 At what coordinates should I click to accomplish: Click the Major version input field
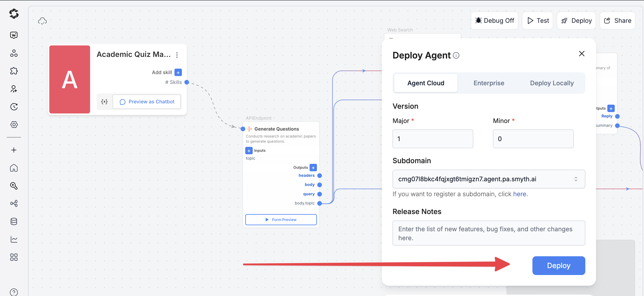[x=433, y=139]
